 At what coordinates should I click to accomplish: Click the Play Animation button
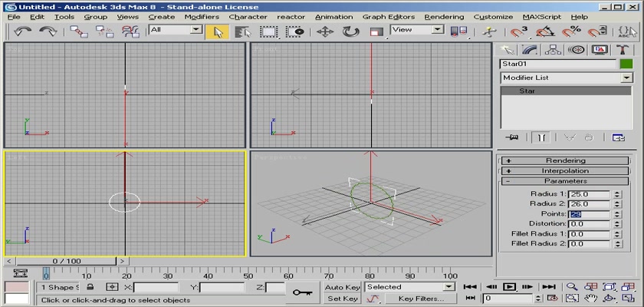tap(509, 287)
